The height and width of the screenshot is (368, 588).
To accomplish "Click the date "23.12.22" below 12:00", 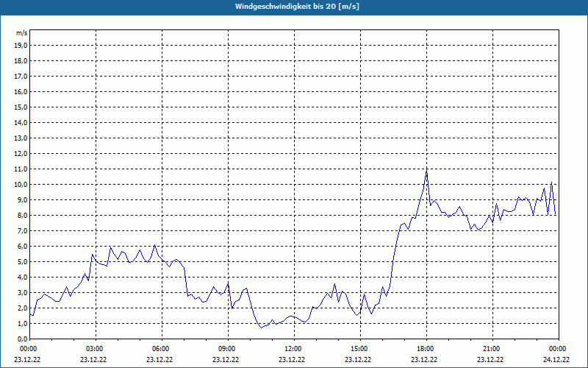I will [x=292, y=359].
